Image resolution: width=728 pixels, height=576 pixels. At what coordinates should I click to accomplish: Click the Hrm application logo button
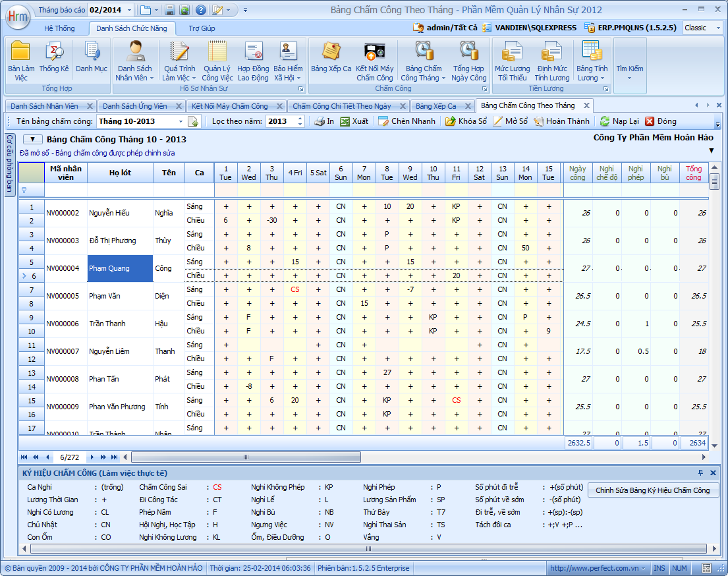(x=18, y=16)
